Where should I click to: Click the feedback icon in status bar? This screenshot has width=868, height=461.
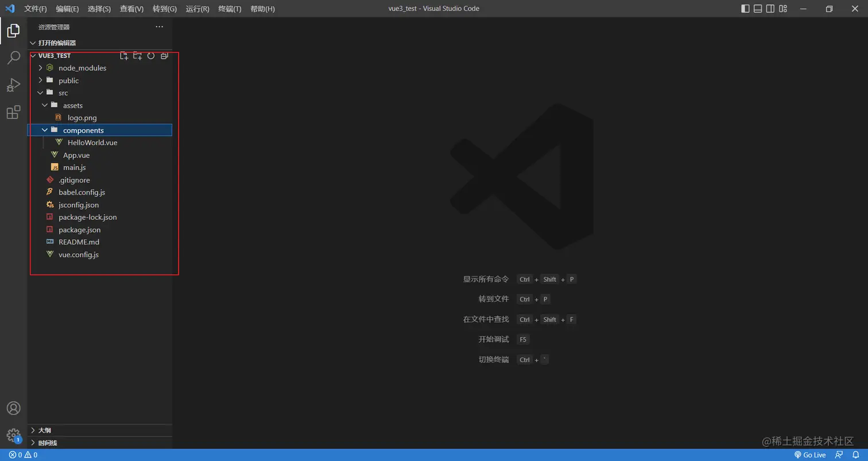pyautogui.click(x=839, y=455)
